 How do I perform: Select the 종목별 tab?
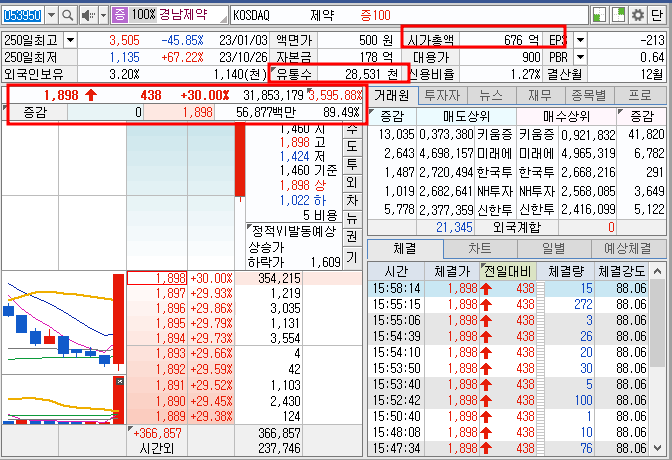click(x=589, y=95)
